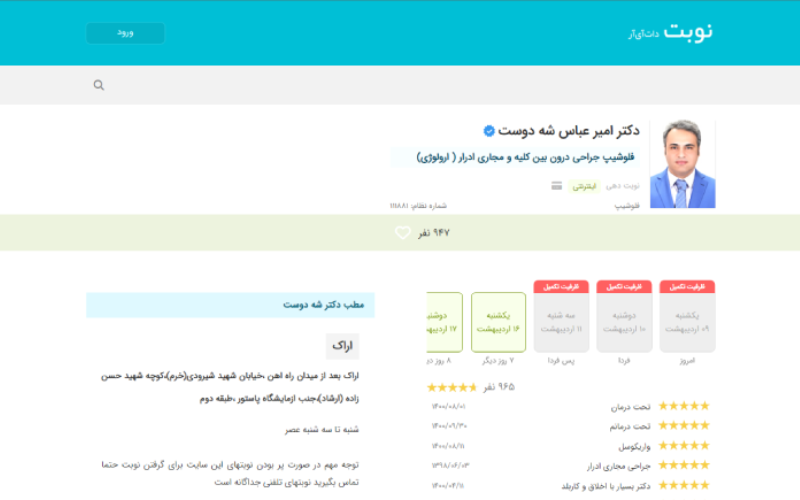Click inside the search bar field
The image size is (800, 500).
(400, 85)
